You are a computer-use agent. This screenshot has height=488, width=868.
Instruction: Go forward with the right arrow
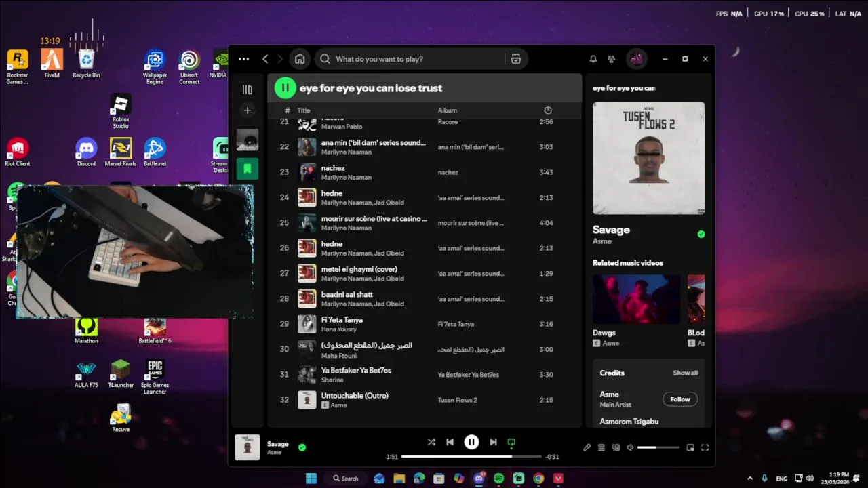[280, 59]
